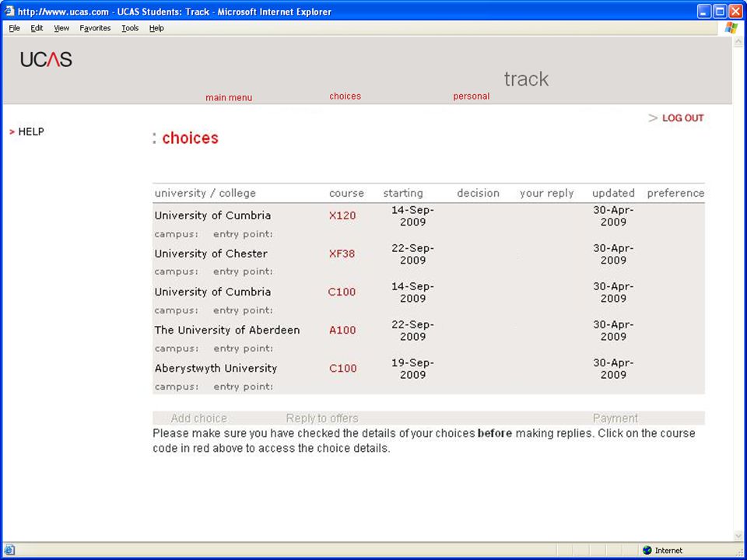Open the Tools menu
Screen dimensions: 747x560
coord(130,28)
